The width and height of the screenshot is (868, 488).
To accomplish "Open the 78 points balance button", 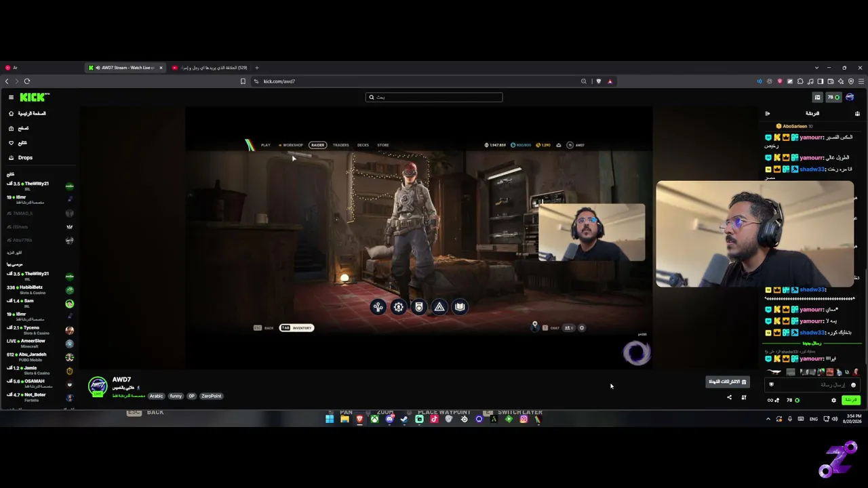I will coord(833,98).
